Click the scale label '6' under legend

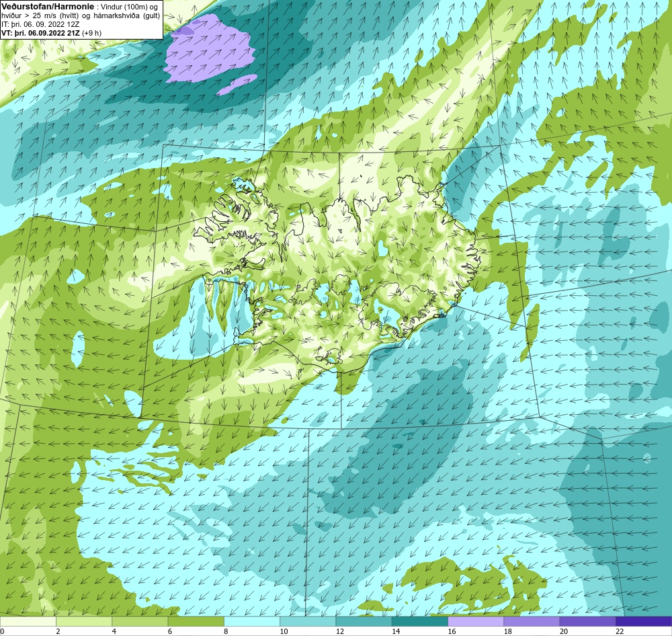[x=170, y=631]
